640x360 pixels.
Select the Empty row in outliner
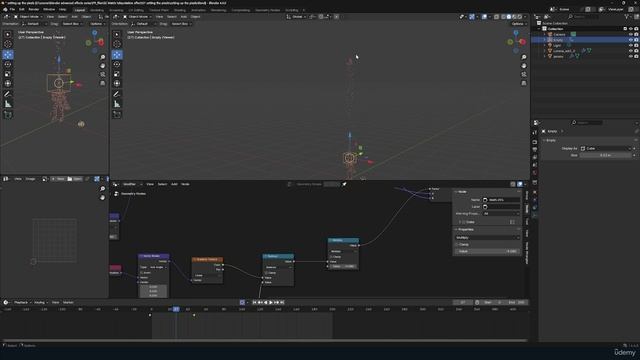(x=585, y=40)
